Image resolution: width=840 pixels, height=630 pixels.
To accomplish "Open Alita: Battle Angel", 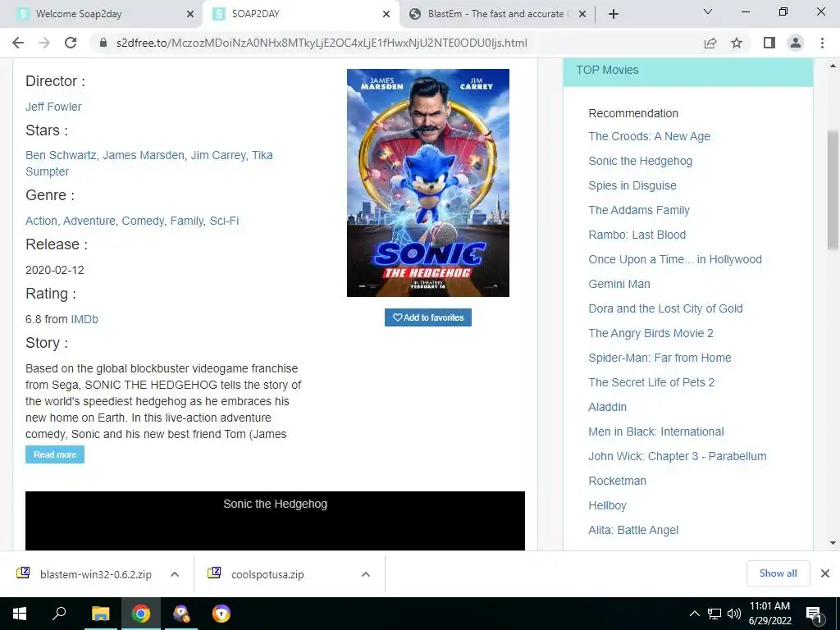I will point(633,531).
